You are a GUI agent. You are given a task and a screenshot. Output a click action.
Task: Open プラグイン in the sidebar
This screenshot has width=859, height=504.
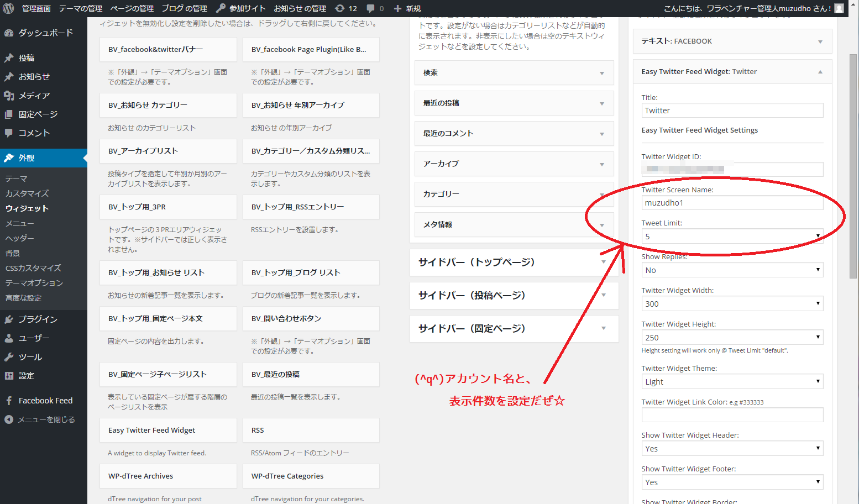tap(44, 319)
